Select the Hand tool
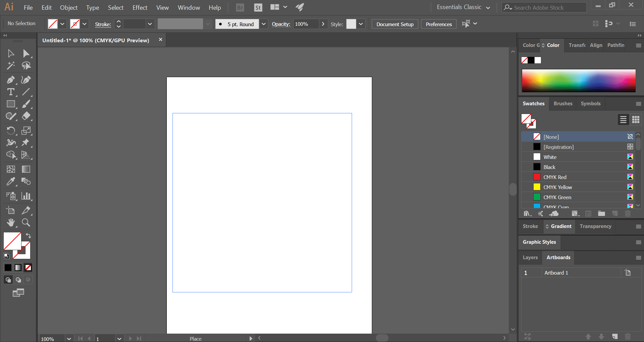This screenshot has width=644, height=342. [10, 222]
